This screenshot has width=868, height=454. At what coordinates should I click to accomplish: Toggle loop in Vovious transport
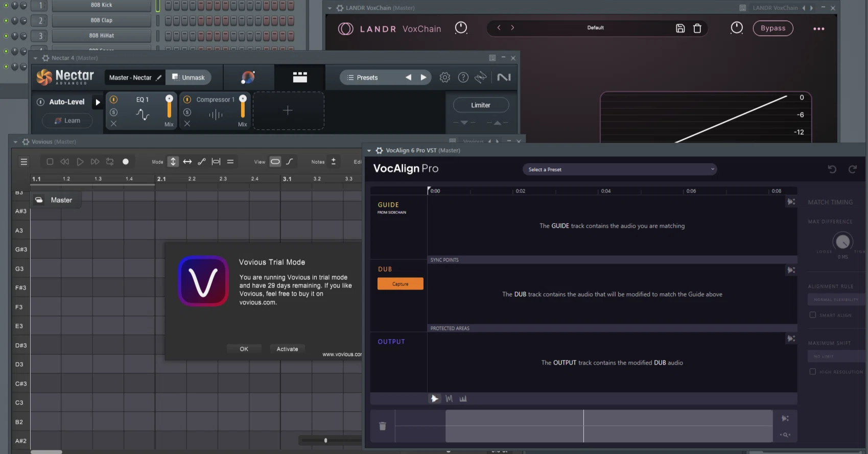tap(110, 162)
